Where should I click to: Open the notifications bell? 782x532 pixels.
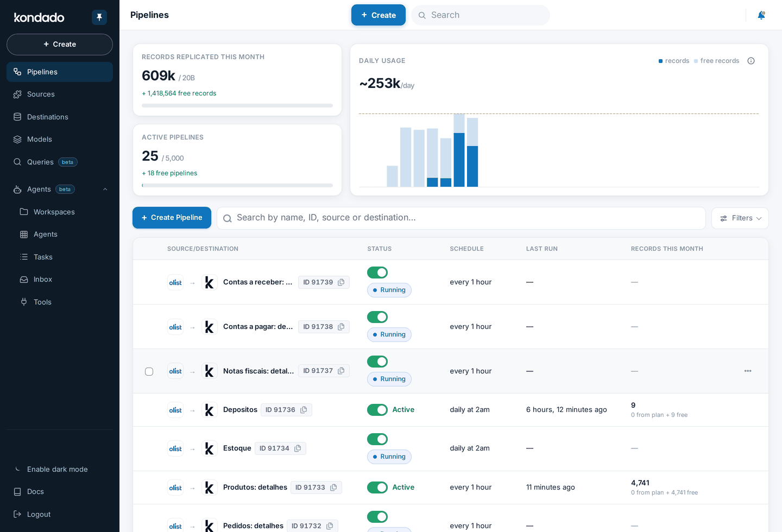(761, 15)
